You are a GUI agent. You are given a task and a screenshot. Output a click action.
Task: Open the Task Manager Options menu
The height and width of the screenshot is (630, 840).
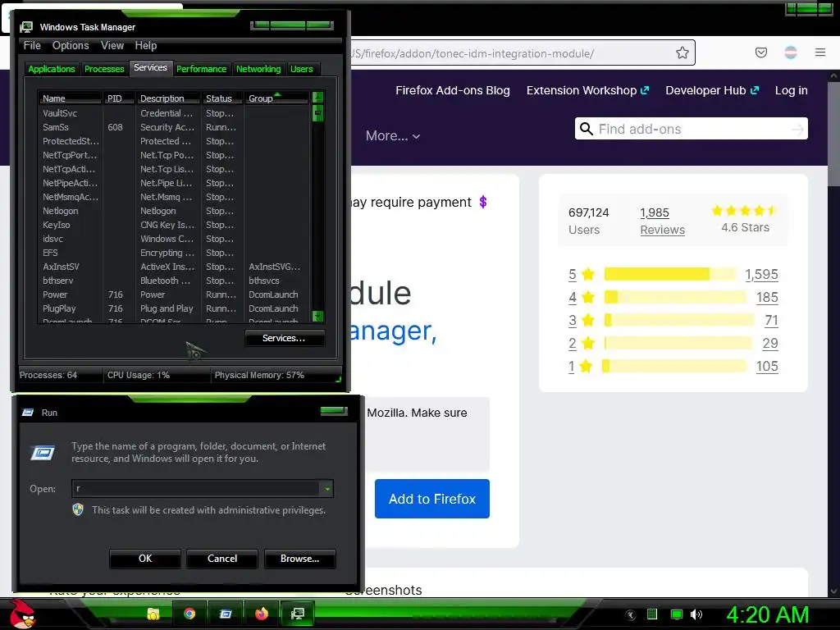(71, 46)
